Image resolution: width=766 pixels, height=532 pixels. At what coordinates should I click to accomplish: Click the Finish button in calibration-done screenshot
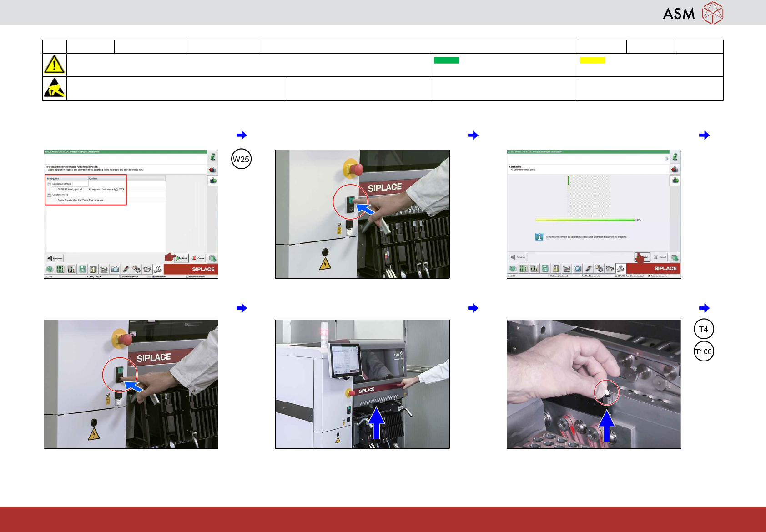tap(643, 257)
